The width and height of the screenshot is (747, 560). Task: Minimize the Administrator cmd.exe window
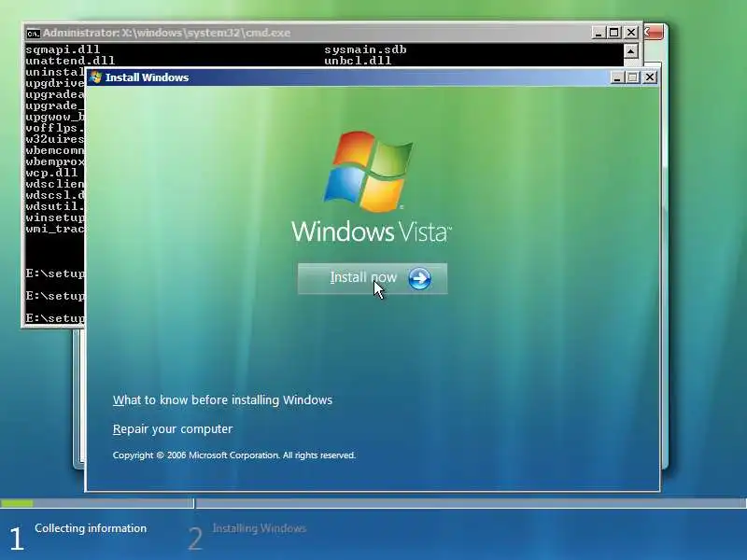599,33
